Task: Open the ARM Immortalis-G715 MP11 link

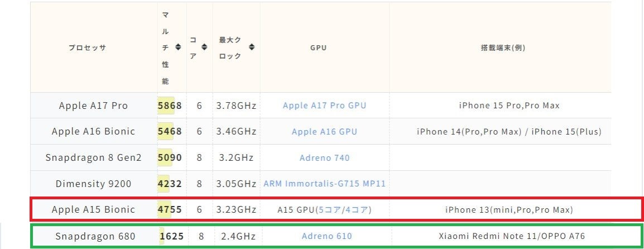Action: pyautogui.click(x=324, y=184)
